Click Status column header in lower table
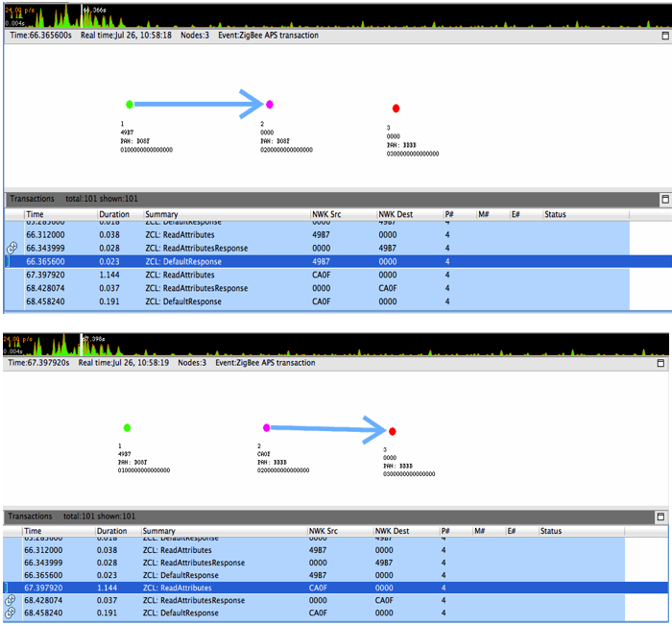 (x=582, y=531)
